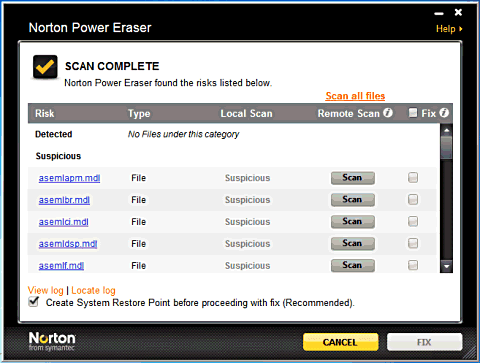Click the Scan all files link
Screen dimensions: 480x363
tap(355, 96)
